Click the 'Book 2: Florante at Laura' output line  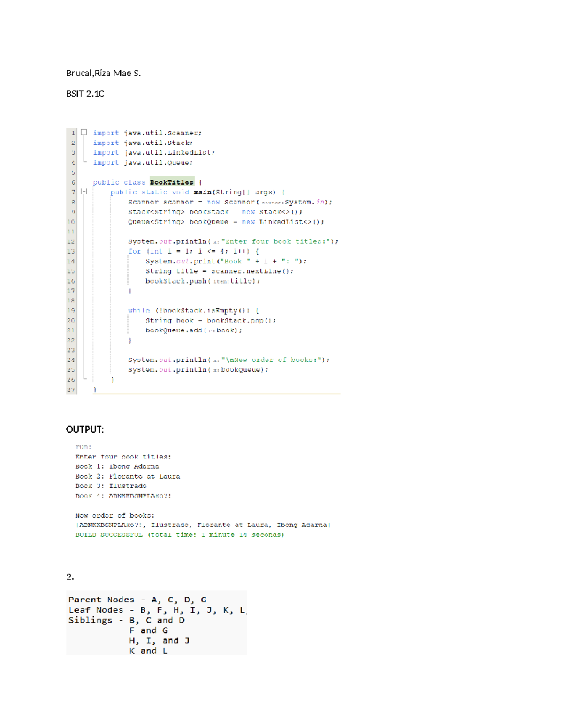tap(127, 476)
